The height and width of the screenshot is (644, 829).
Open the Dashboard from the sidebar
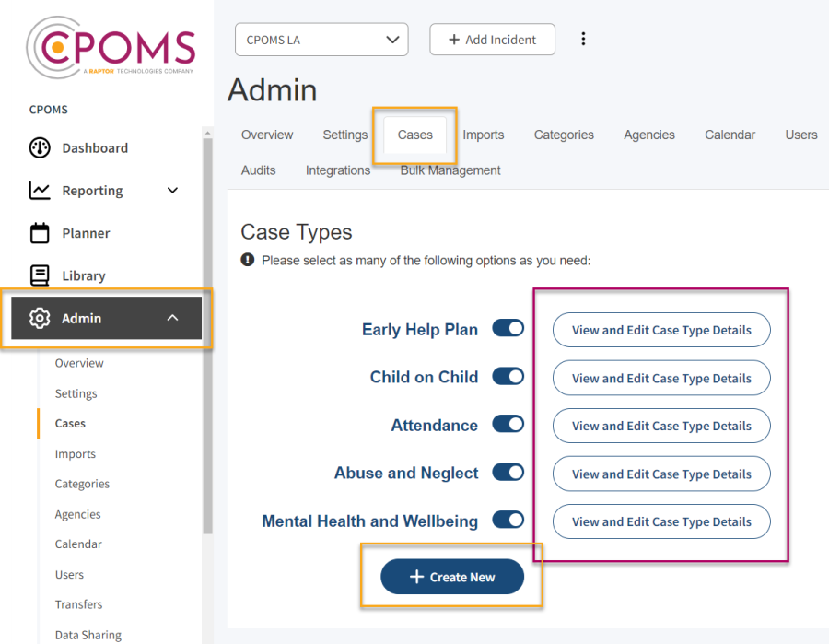click(39, 147)
